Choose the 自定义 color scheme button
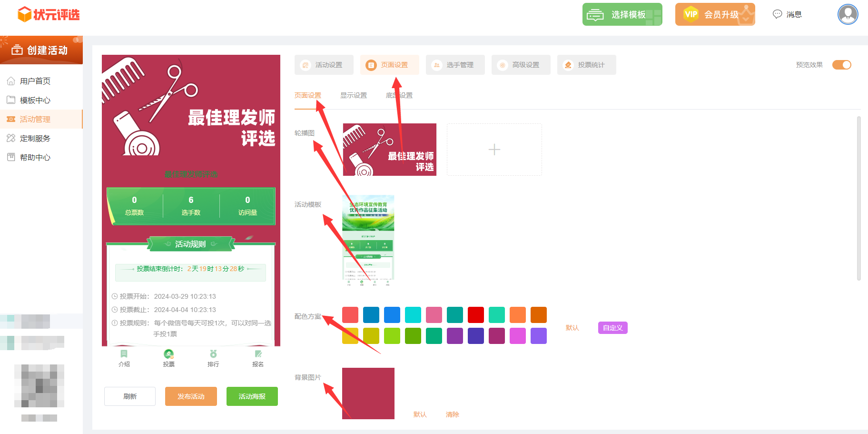The image size is (868, 434). (612, 328)
